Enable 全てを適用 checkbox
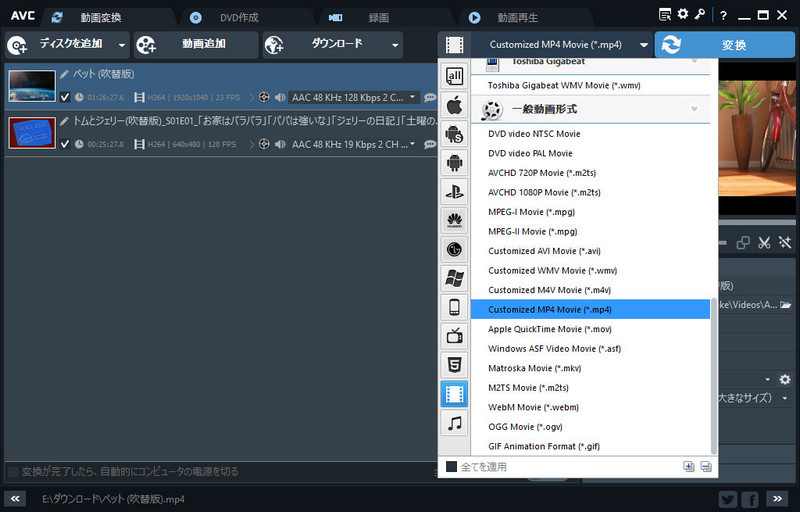The height and width of the screenshot is (512, 800). [x=451, y=467]
